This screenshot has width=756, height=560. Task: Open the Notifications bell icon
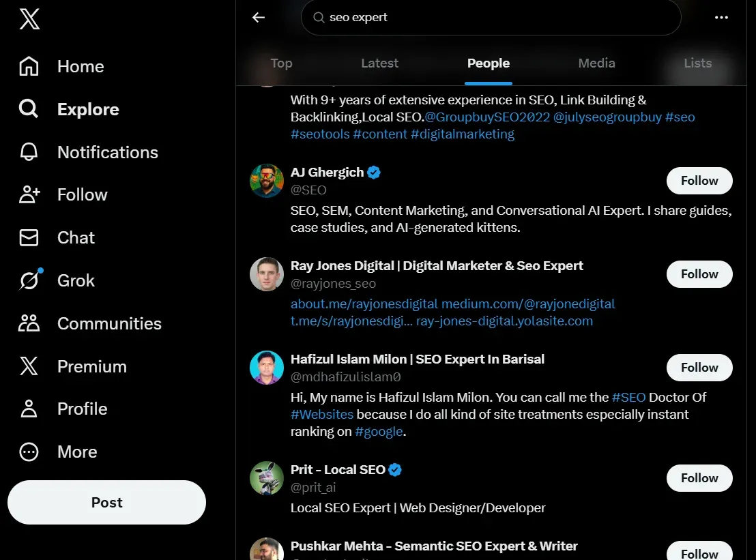[28, 152]
